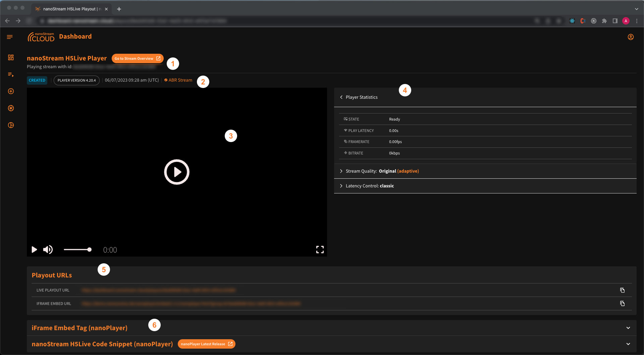Start playback with the large center play button

(x=177, y=172)
